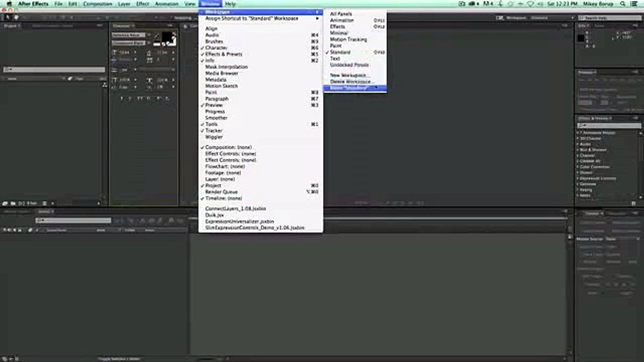
Task: Click the interpret footage icon in Project panel
Action: coord(5,203)
